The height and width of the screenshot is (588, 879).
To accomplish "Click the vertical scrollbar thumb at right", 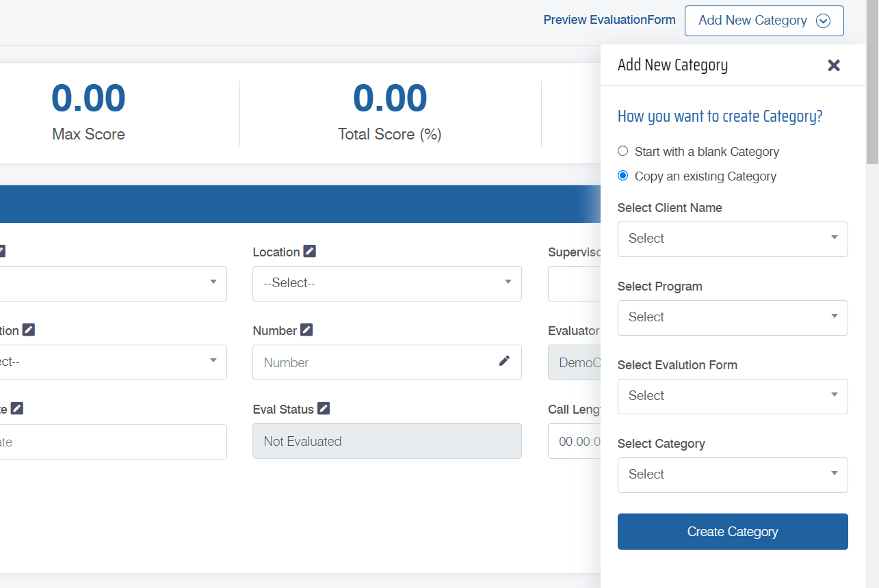I will pyautogui.click(x=872, y=82).
